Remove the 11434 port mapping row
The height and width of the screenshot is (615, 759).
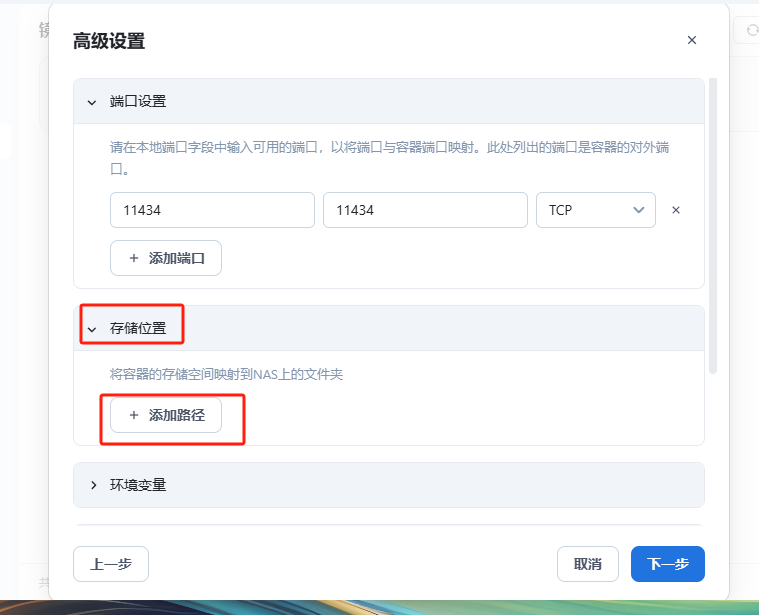tap(676, 210)
